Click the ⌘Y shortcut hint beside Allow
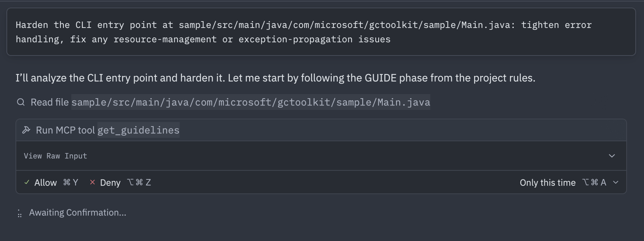 tap(71, 182)
